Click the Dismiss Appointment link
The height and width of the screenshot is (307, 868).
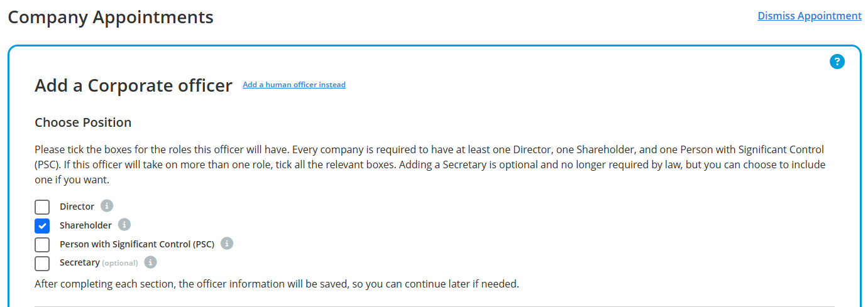pyautogui.click(x=810, y=16)
